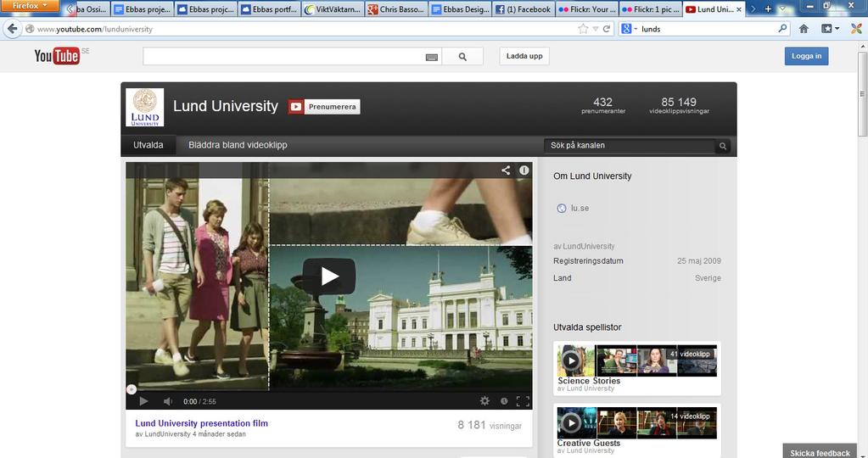Image resolution: width=868 pixels, height=458 pixels.
Task: Play the Science Stories playlist thumbnail
Action: point(636,360)
